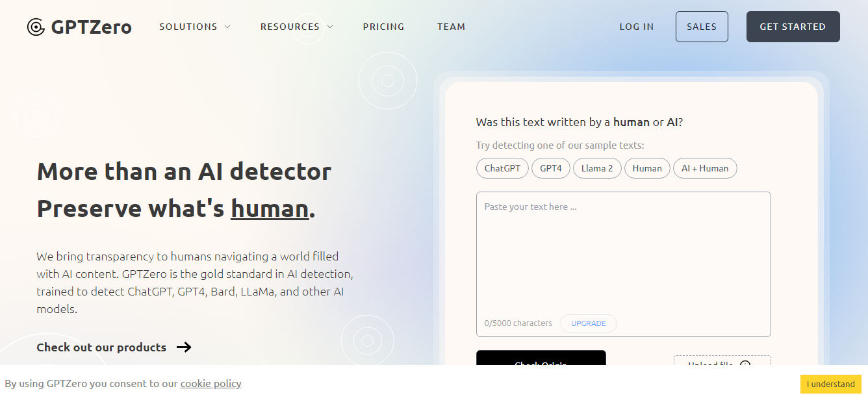Select the ChatGPT sample text chip

click(502, 168)
